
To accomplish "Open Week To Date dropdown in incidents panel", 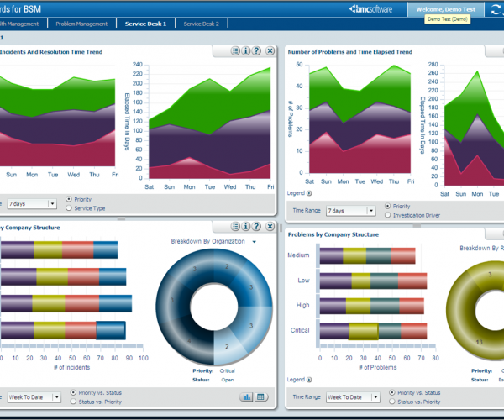I will pos(34,397).
